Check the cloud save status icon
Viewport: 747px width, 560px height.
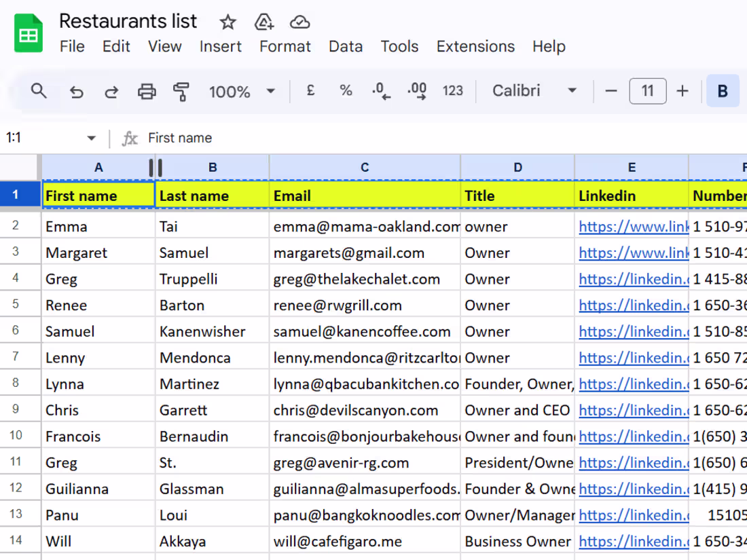[299, 22]
